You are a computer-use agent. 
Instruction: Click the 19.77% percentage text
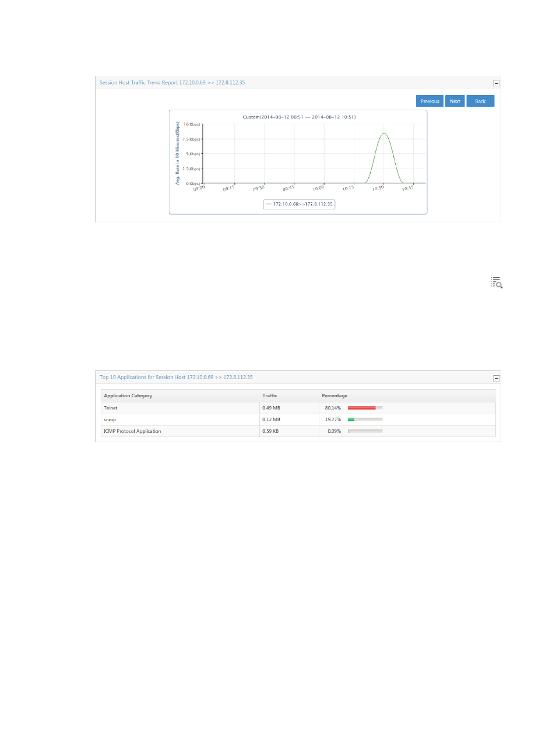click(x=333, y=419)
